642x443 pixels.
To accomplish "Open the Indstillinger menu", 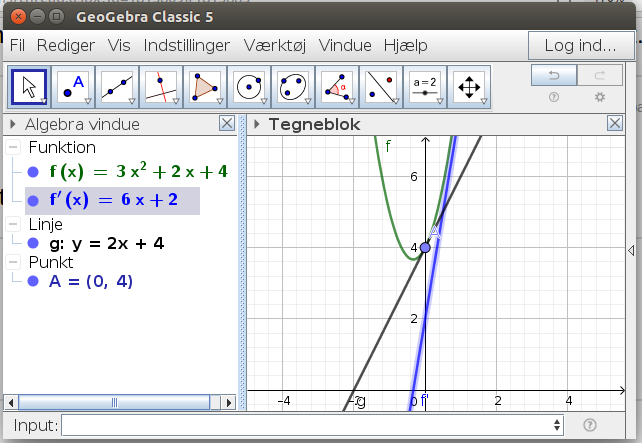I will (187, 45).
